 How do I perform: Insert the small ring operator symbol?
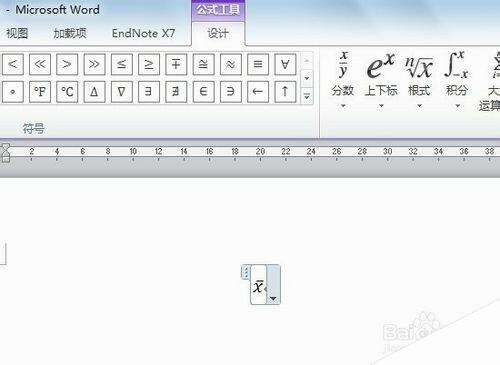click(x=13, y=91)
